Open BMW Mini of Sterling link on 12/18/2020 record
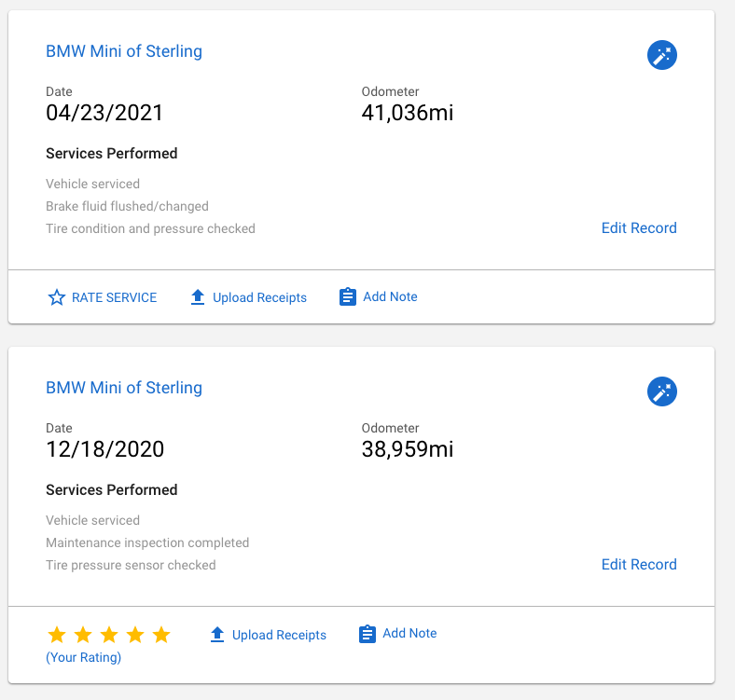The width and height of the screenshot is (735, 700). (x=124, y=388)
